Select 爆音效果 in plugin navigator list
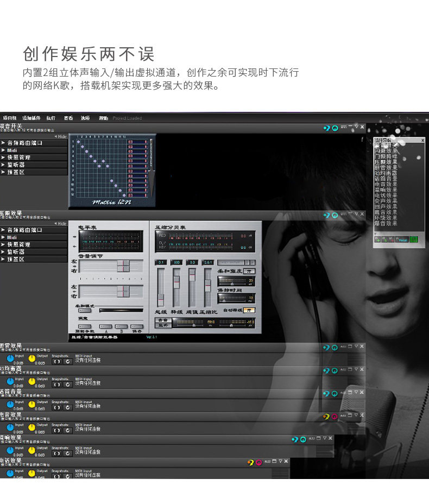Image resolution: width=429 pixels, height=504 pixels. coord(386,223)
